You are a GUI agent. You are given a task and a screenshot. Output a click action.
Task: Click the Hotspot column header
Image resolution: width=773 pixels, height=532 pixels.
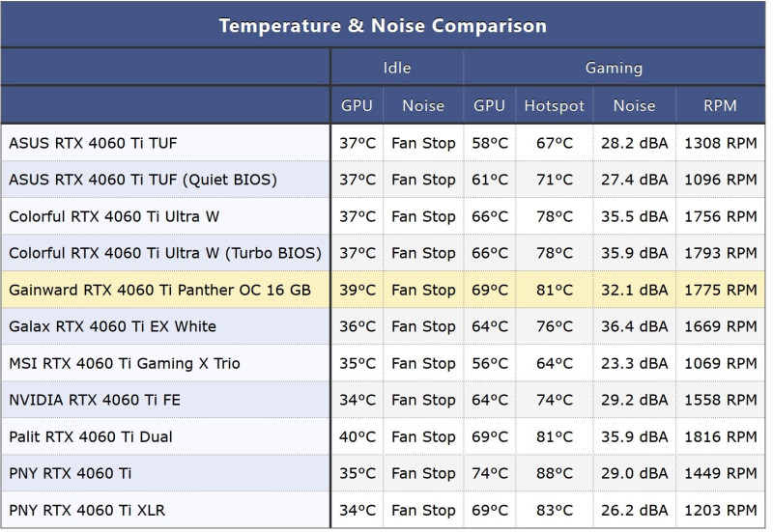(554, 105)
